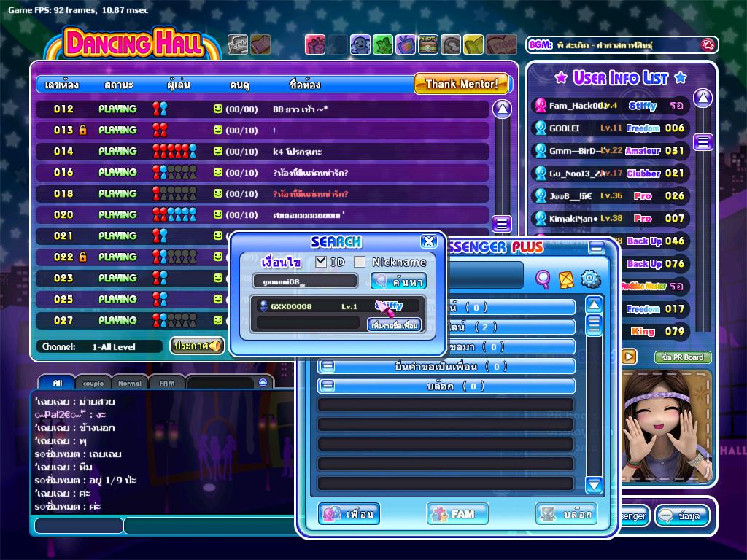Select room 020 in the room list
The width and height of the screenshot is (747, 560).
coord(263,215)
